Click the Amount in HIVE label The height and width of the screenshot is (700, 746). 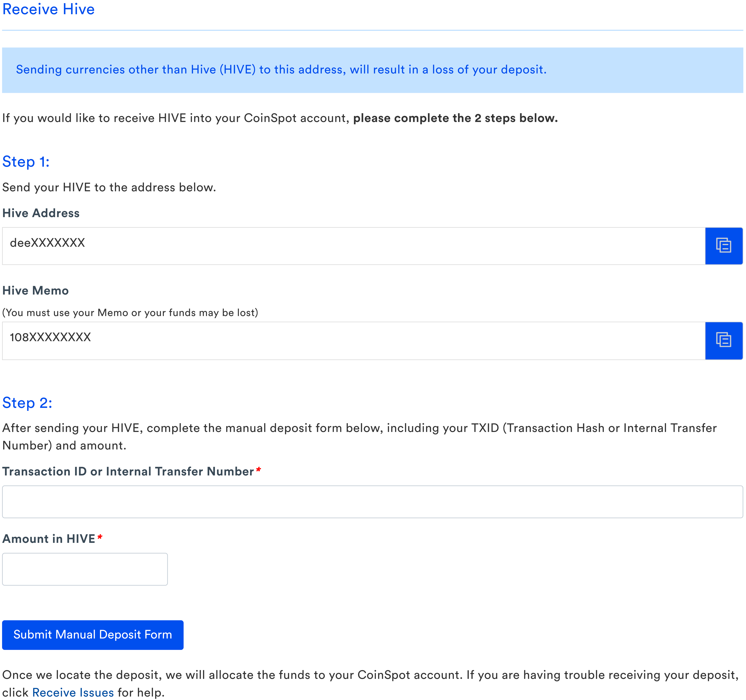(x=49, y=539)
